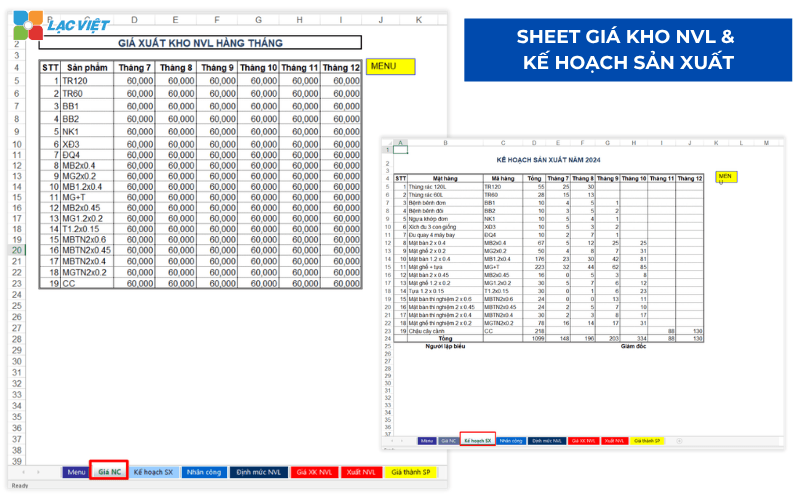The height and width of the screenshot is (500, 800).
Task: Select the BB1 product cell in the left table
Action: 87,106
